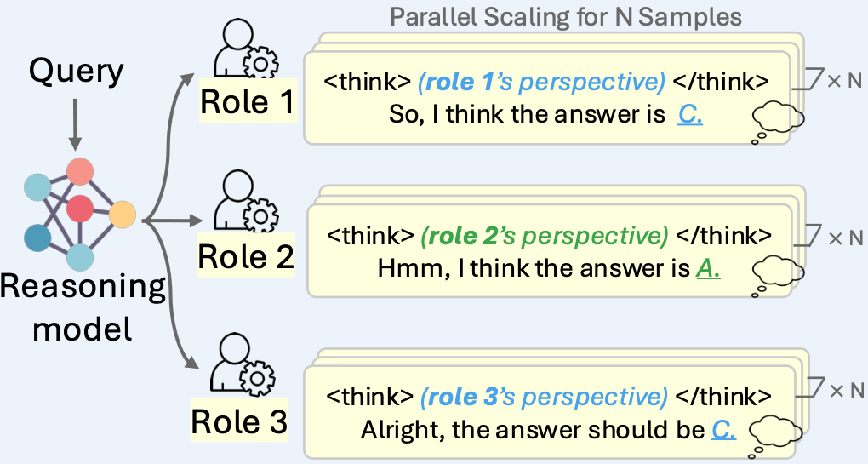Click the "role 1's perspective" text

(x=541, y=83)
